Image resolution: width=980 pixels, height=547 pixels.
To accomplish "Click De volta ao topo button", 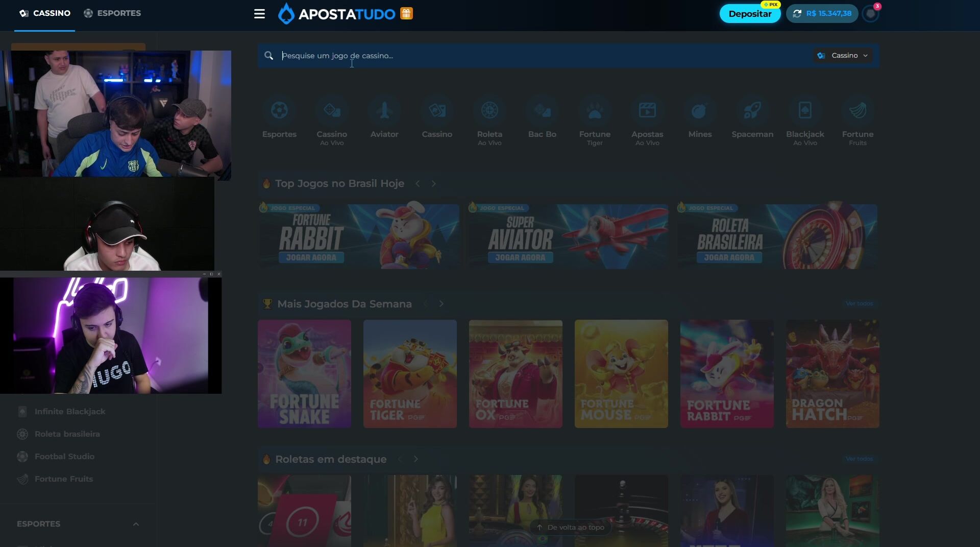I will coord(571,527).
